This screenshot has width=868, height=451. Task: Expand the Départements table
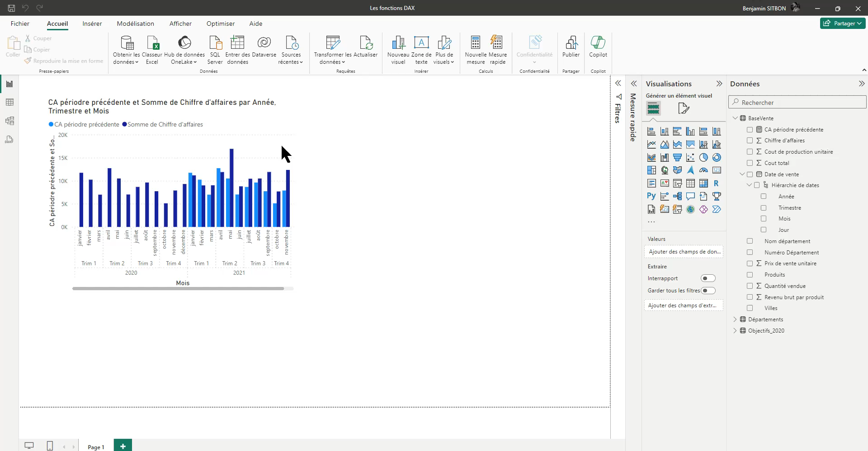[735, 319]
